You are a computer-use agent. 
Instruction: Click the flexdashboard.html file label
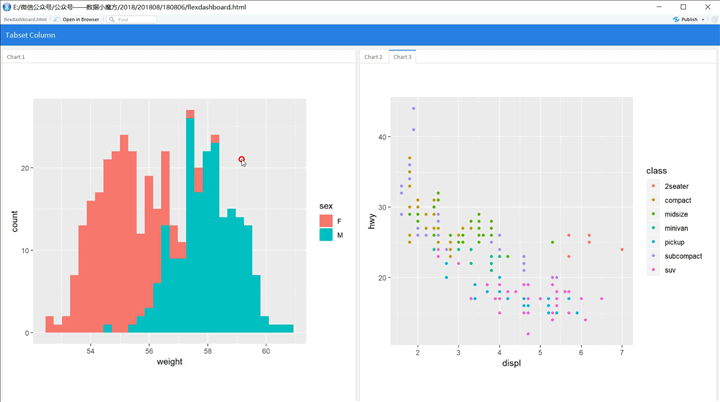tap(25, 19)
